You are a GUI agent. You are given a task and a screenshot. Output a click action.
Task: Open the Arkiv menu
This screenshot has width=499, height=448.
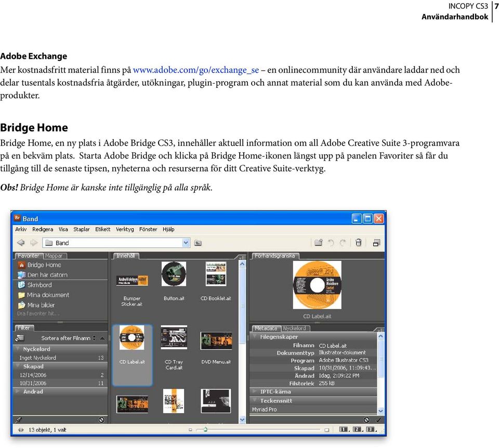click(21, 229)
